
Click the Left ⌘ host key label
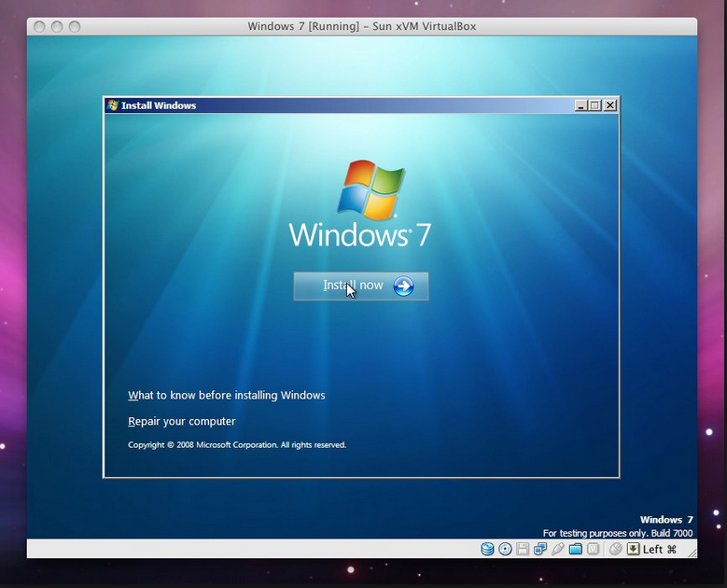659,550
